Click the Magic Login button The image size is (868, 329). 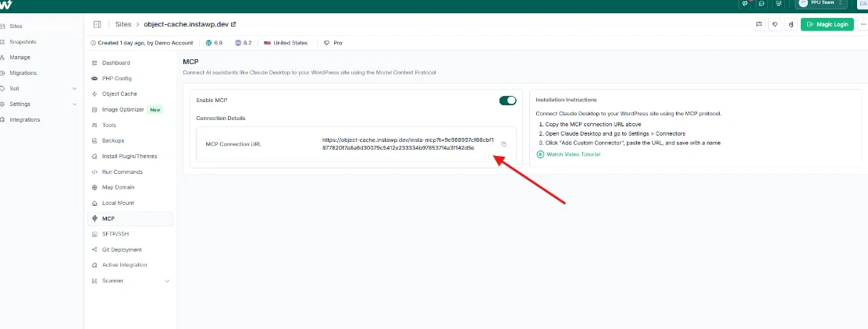point(827,24)
